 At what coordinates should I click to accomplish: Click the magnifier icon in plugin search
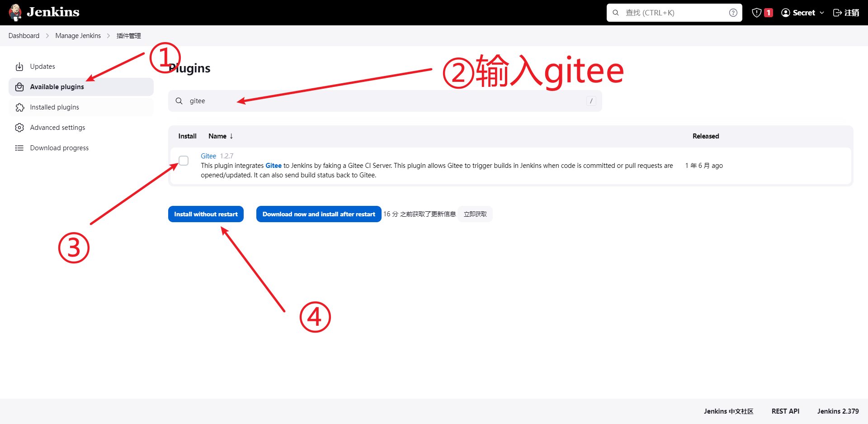tap(179, 101)
